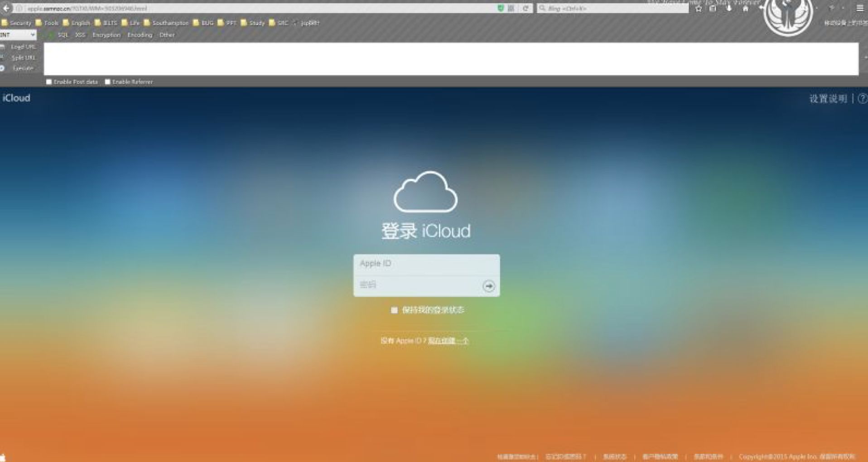This screenshot has height=462, width=868.
Task: Click the green shield icon in address bar
Action: [501, 8]
